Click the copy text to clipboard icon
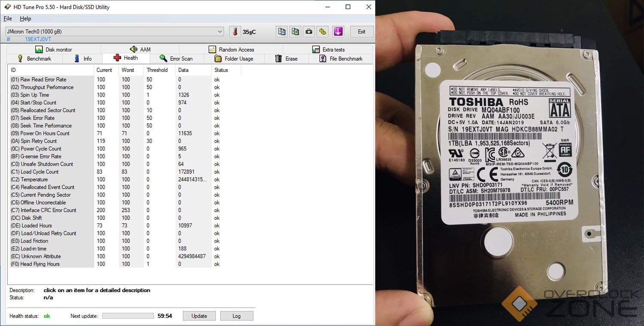This screenshot has height=326, width=644. click(x=282, y=32)
